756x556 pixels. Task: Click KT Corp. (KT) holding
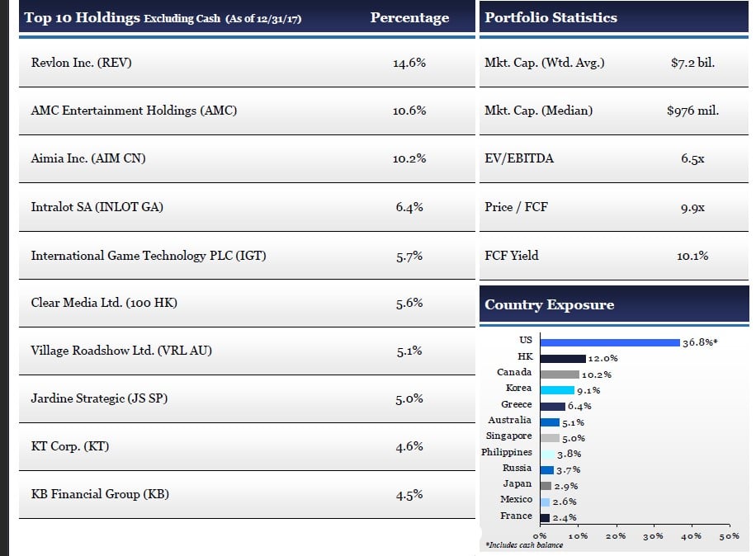tap(70, 446)
